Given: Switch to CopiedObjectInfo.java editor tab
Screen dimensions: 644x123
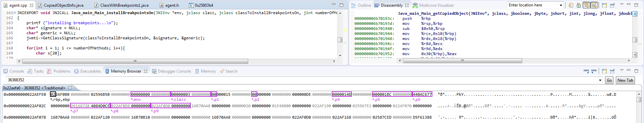Looking at the screenshot, I should click(61, 5).
